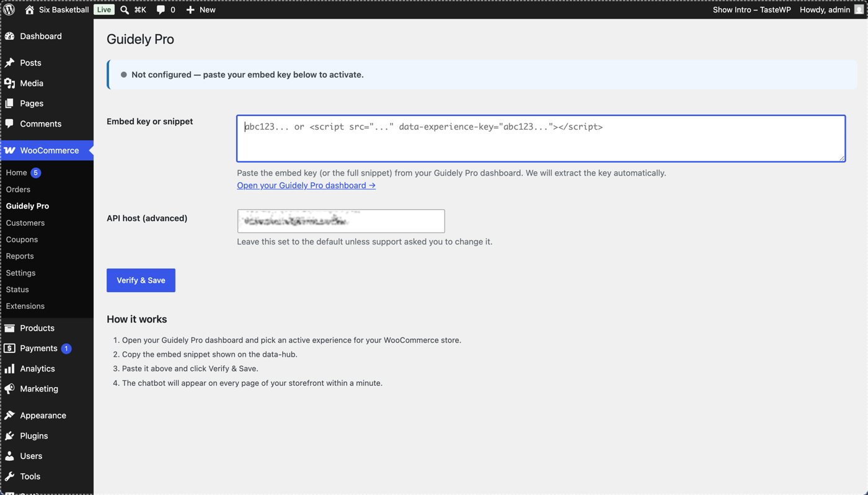Click the Analytics bar chart icon
The width and height of the screenshot is (868, 495).
[10, 368]
